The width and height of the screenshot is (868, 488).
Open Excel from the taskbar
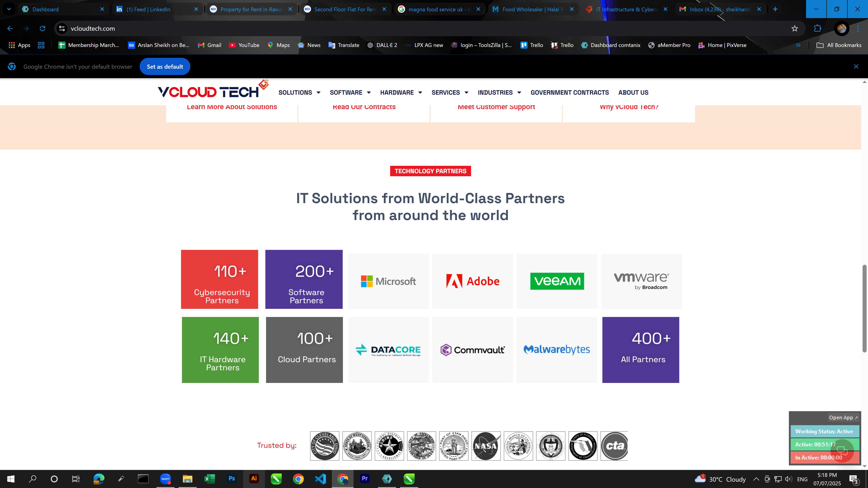point(209,479)
